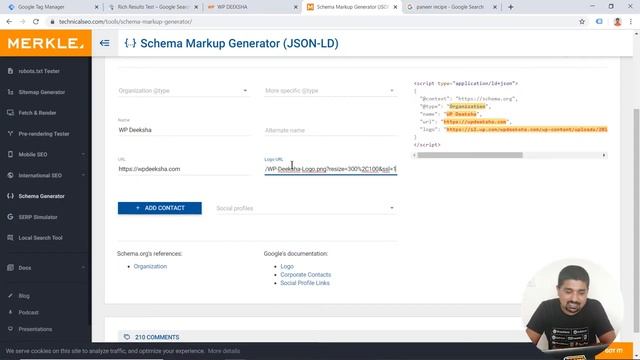Click page vertical scrollbar thumb

(x=637, y=220)
